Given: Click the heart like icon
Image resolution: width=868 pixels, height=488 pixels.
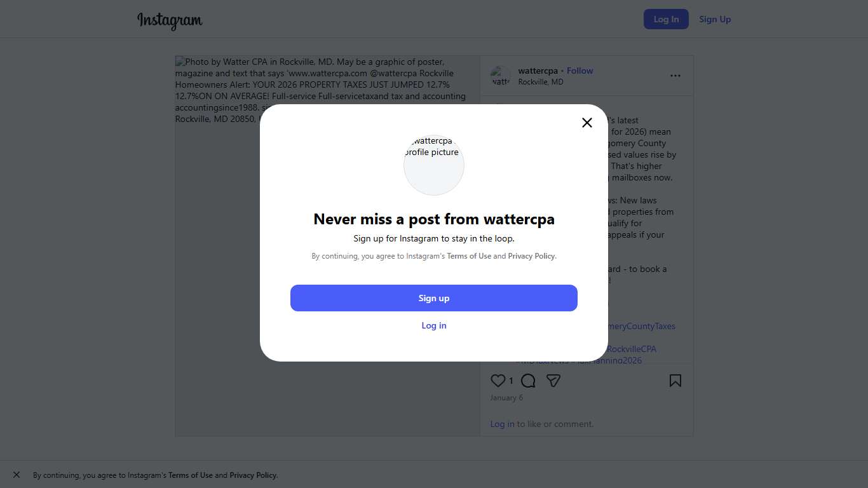Looking at the screenshot, I should (x=498, y=381).
